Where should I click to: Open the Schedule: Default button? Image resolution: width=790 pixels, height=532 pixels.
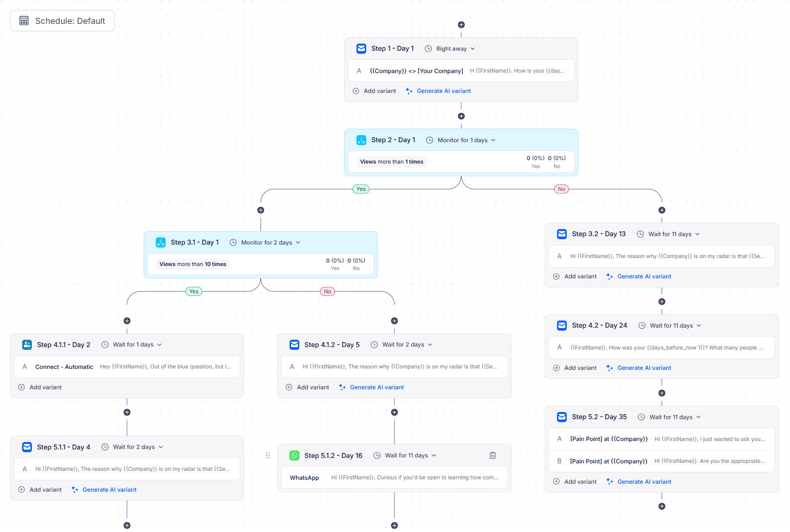tap(63, 21)
